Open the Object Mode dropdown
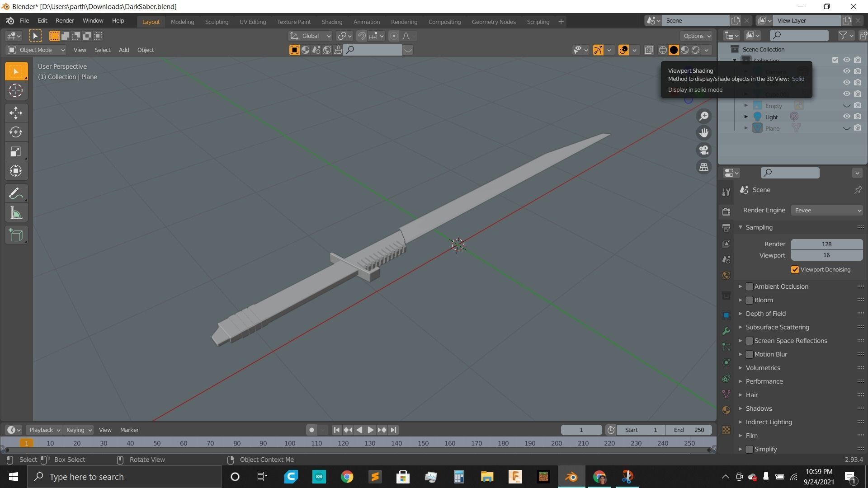The image size is (868, 488). pyautogui.click(x=36, y=50)
